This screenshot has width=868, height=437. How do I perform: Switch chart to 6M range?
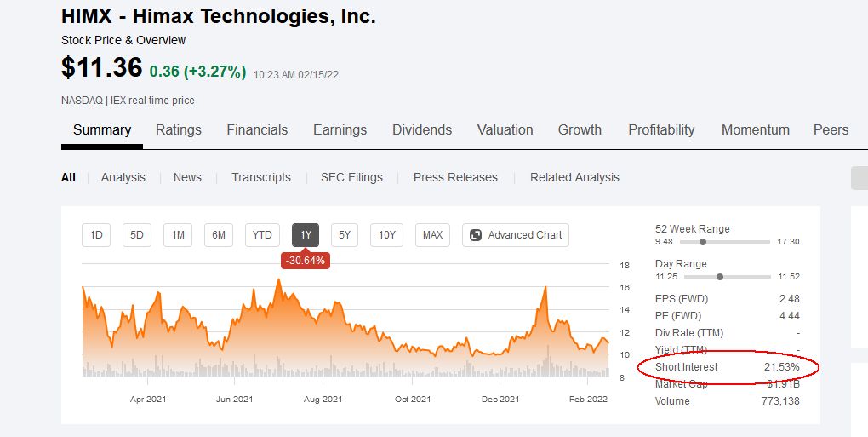click(219, 235)
